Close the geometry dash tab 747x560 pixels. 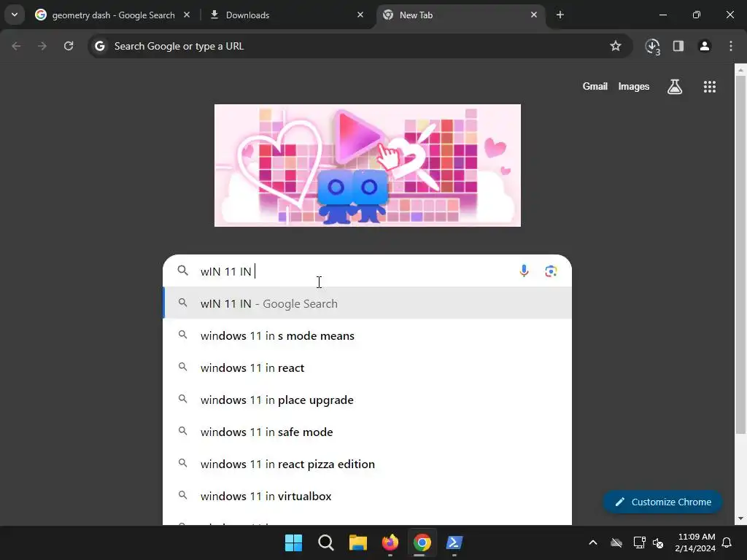pos(187,15)
